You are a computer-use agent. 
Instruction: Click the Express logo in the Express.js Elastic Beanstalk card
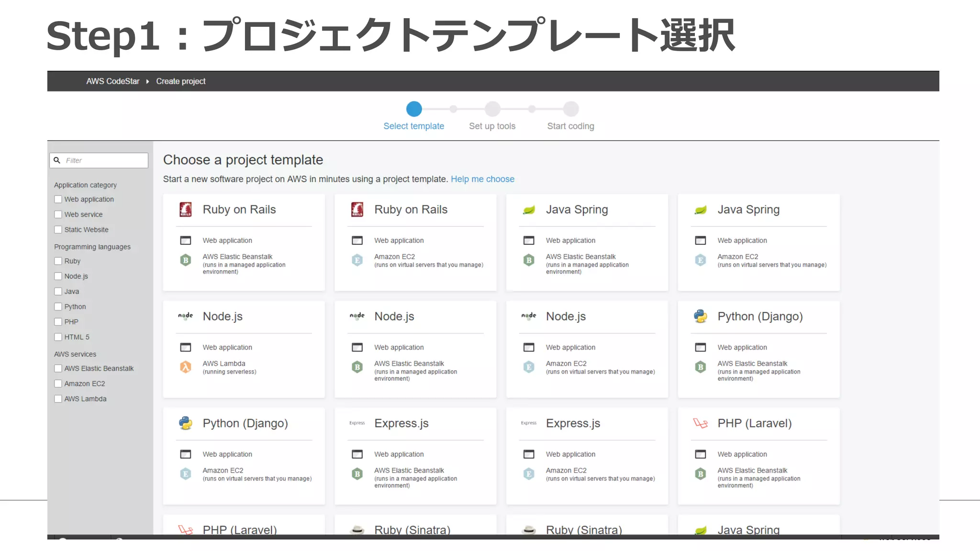tap(357, 423)
